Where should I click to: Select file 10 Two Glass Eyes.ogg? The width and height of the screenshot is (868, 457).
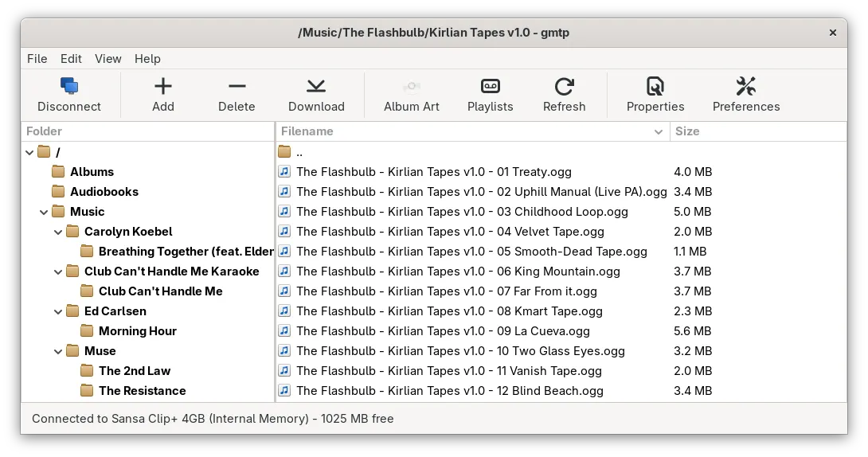click(460, 351)
